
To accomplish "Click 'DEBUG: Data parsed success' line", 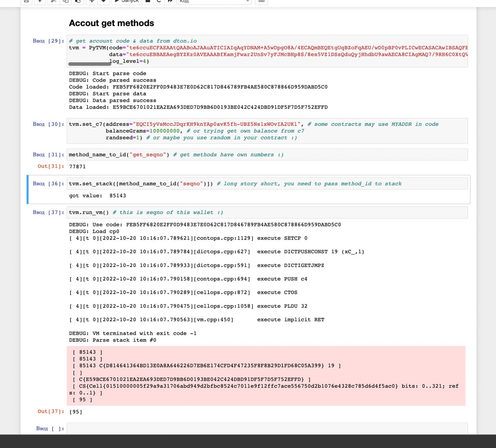I will coord(113,100).
